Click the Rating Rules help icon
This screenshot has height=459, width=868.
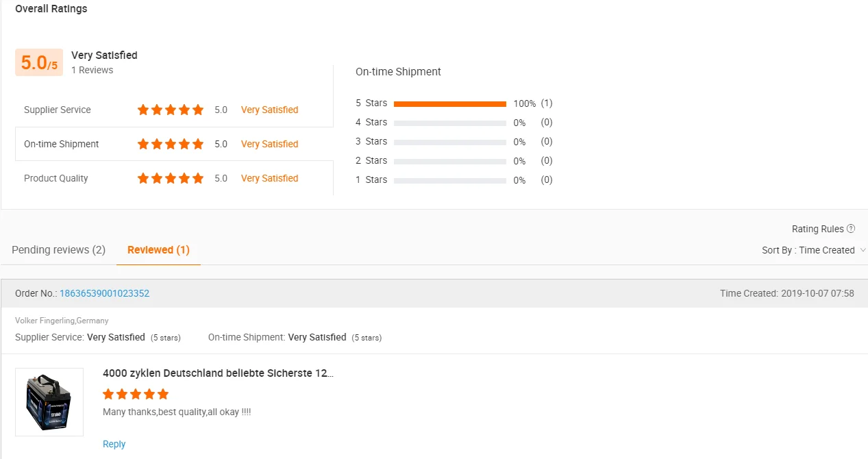[x=851, y=229]
